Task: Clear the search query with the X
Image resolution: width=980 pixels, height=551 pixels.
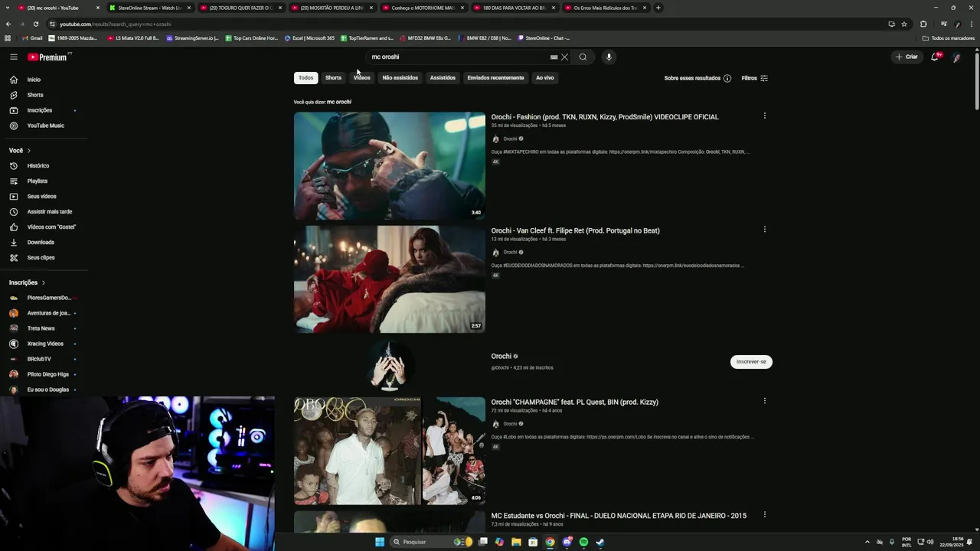Action: [564, 57]
